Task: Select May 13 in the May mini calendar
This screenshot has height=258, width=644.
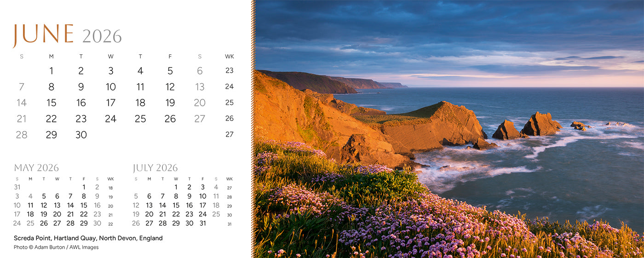Action: tap(57, 205)
